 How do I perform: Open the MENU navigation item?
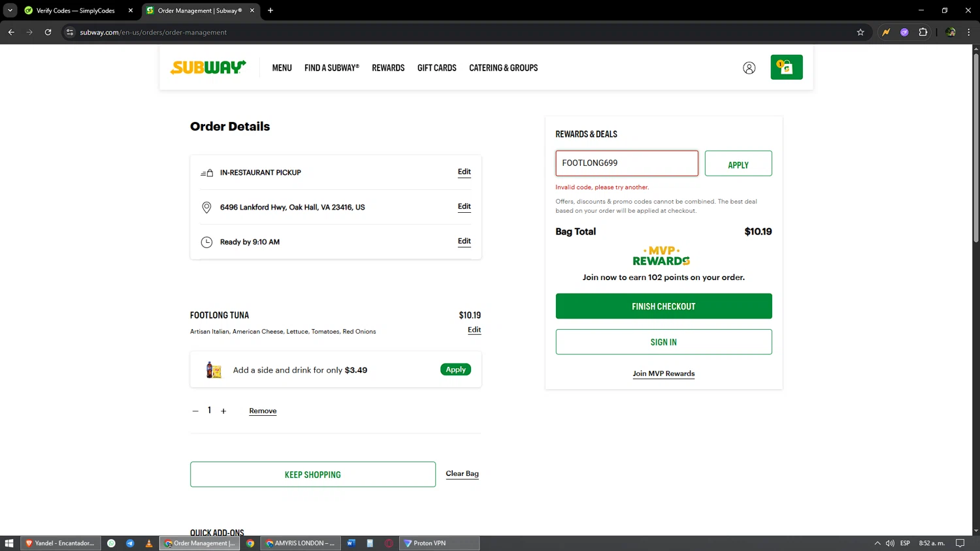(282, 68)
